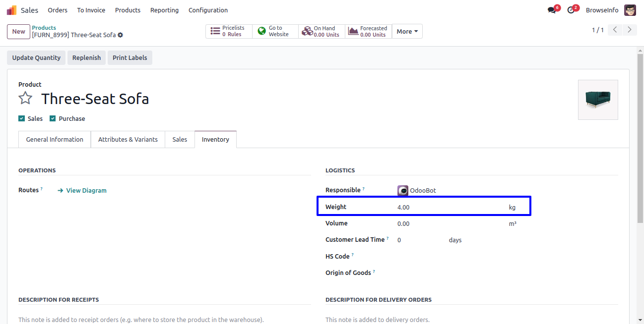Image resolution: width=644 pixels, height=324 pixels.
Task: Click the gear icon beside product name
Action: coord(121,35)
